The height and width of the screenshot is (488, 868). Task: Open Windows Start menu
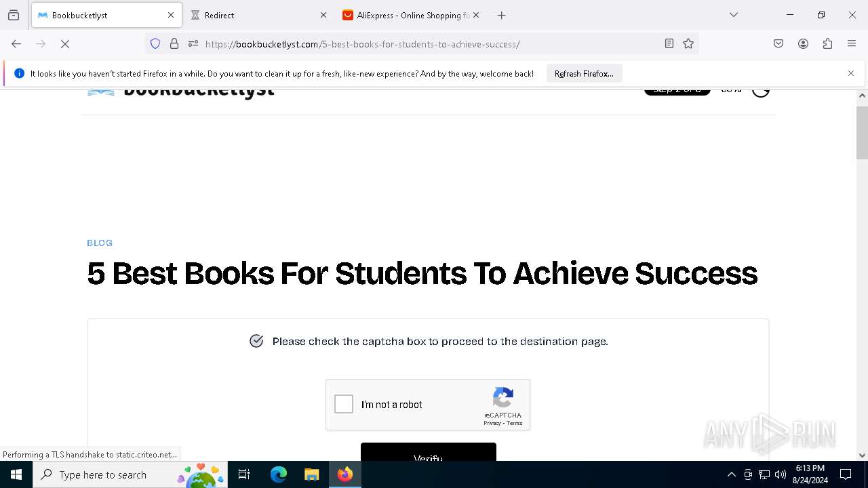(x=16, y=474)
